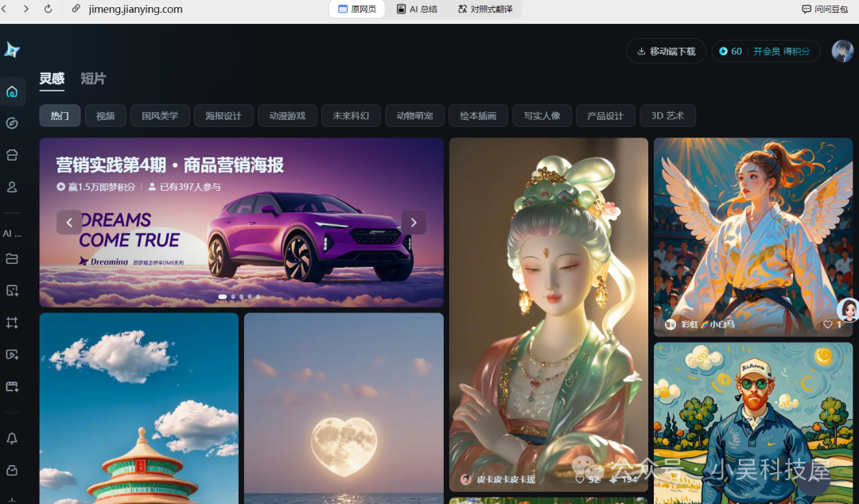Click author avatar of 彩虹小白马
The height and width of the screenshot is (504, 859).
670,324
